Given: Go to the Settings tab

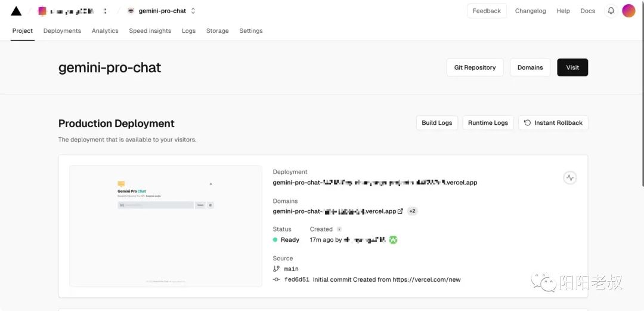Looking at the screenshot, I should click(250, 31).
